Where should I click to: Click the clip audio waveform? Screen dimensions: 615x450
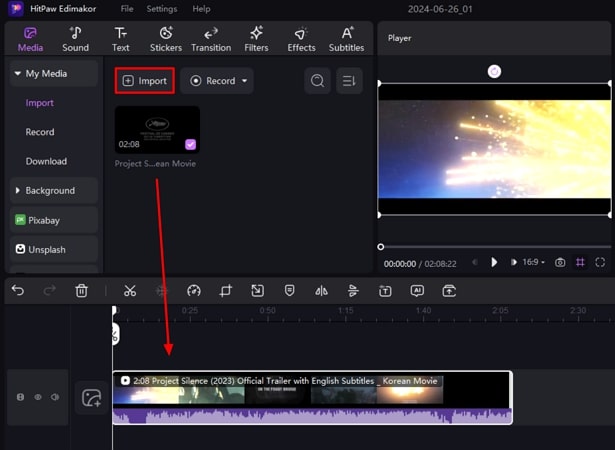pos(312,416)
